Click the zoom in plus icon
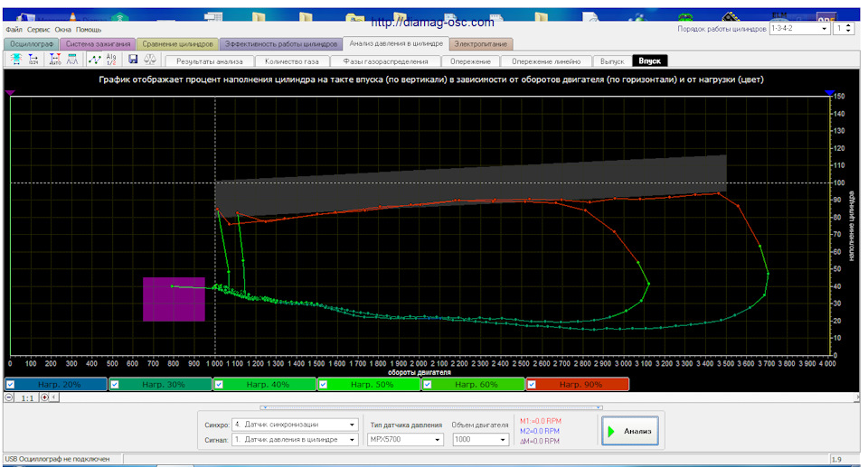The width and height of the screenshot is (868, 467). (x=44, y=397)
